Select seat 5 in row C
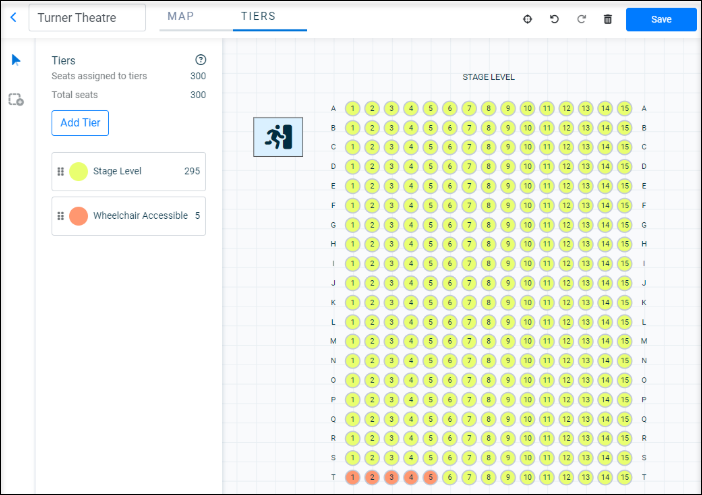 coord(430,147)
